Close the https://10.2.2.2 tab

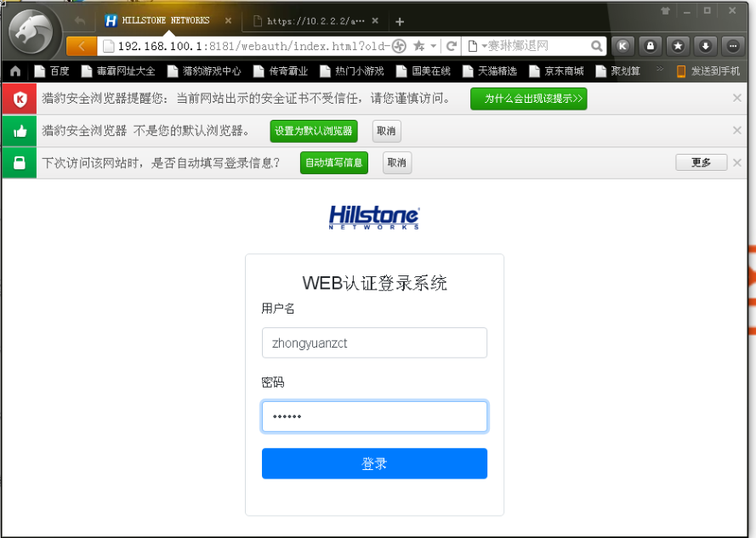(375, 20)
